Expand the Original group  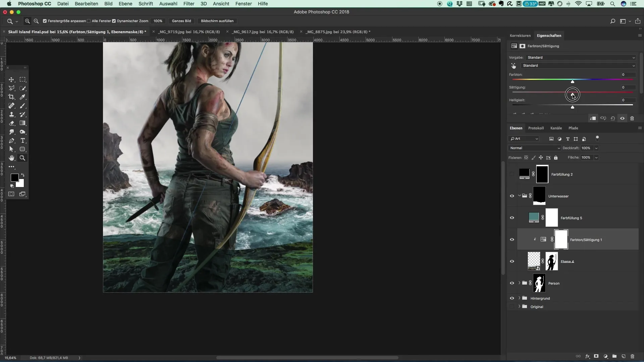click(x=520, y=306)
